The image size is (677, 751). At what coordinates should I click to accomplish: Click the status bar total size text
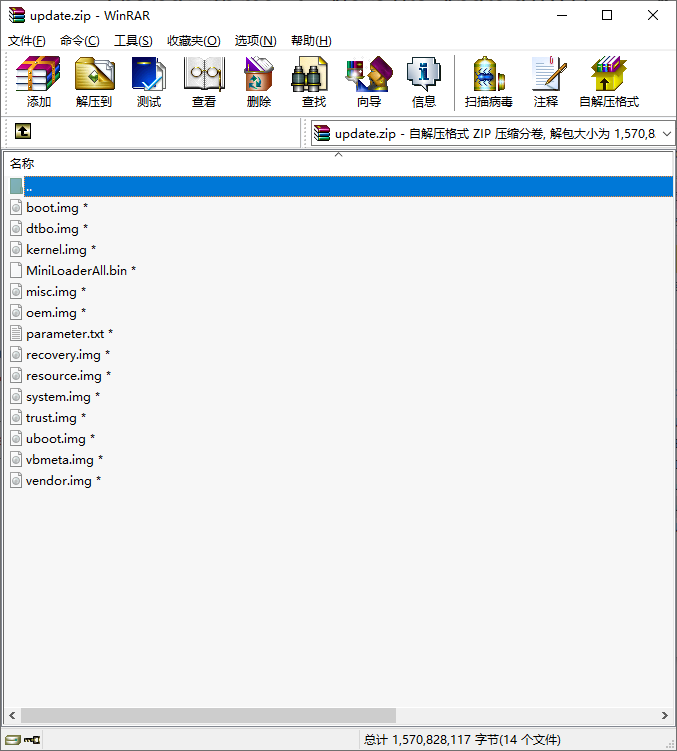(462, 740)
